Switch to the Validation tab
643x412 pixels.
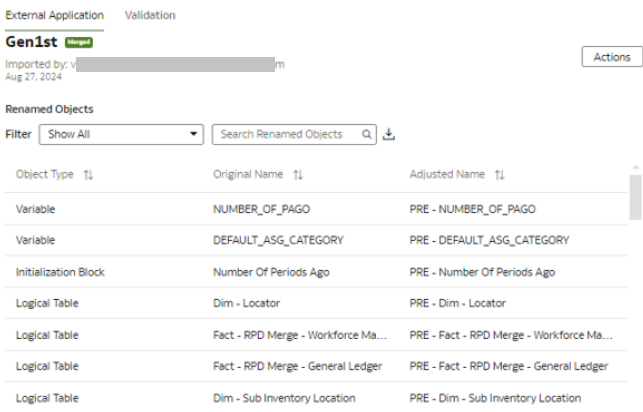point(150,15)
